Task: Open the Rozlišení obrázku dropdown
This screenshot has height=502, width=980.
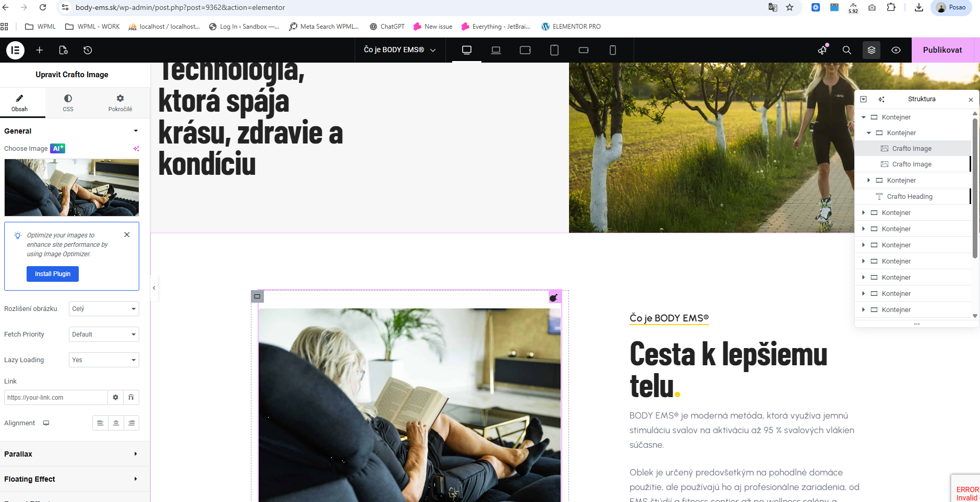Action: tap(104, 309)
